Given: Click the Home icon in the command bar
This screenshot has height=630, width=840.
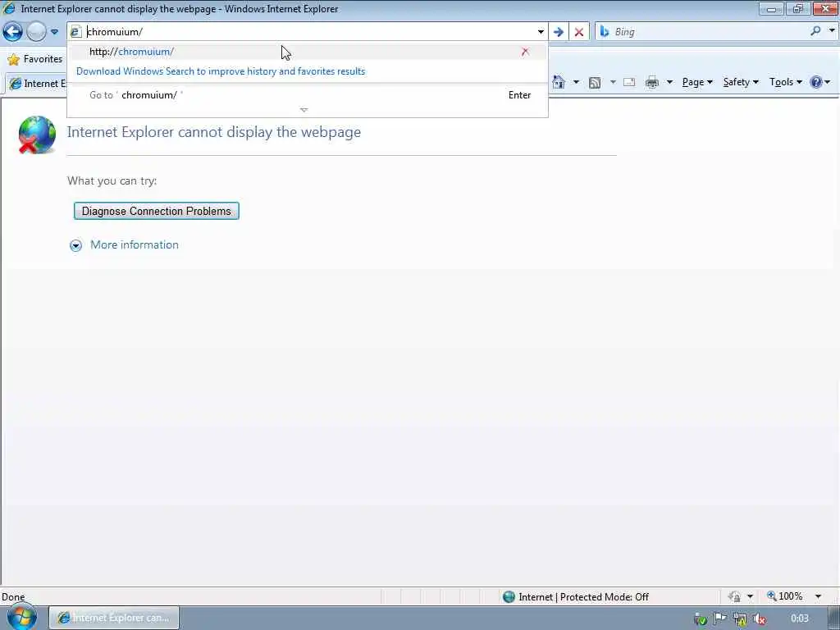Looking at the screenshot, I should (559, 82).
